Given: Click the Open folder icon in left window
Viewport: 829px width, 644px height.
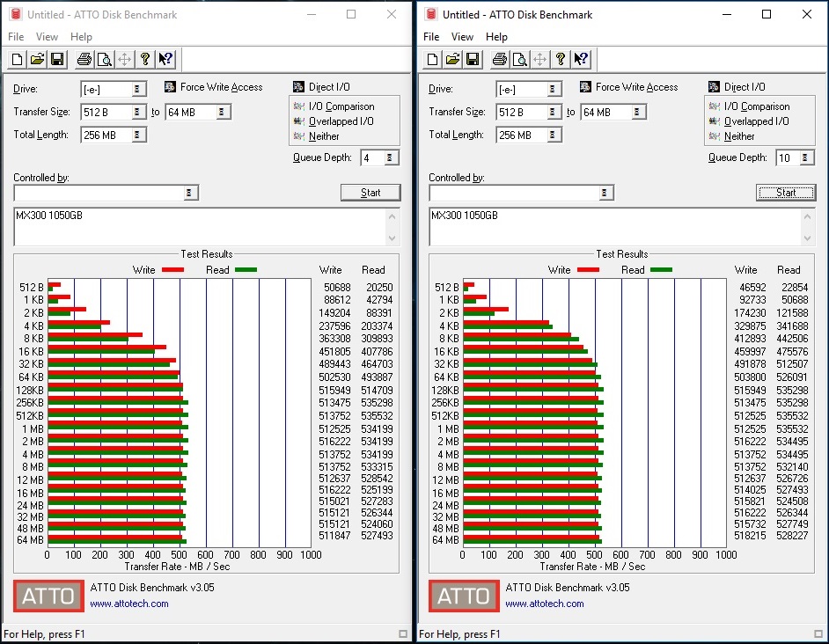Looking at the screenshot, I should [x=37, y=59].
